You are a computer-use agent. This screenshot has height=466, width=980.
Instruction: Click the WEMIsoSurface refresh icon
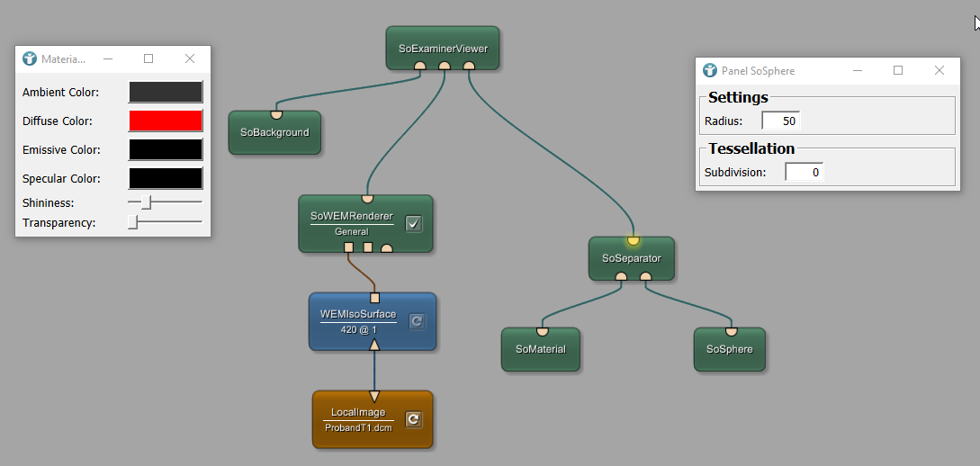pyautogui.click(x=417, y=321)
